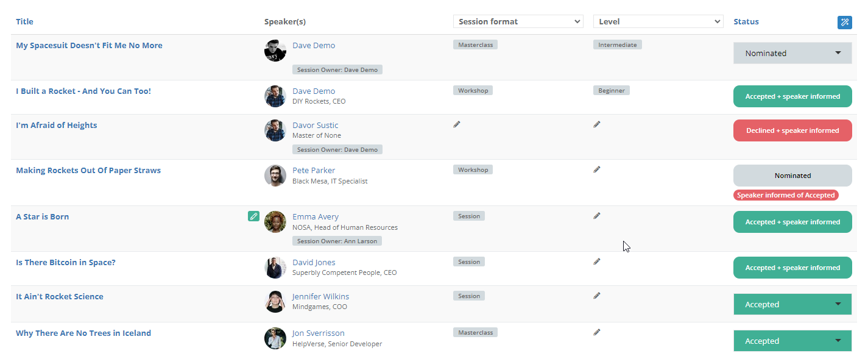Screen dimensions: 868x356
Task: Click Pete Parker's avatar photo
Action: (x=275, y=176)
